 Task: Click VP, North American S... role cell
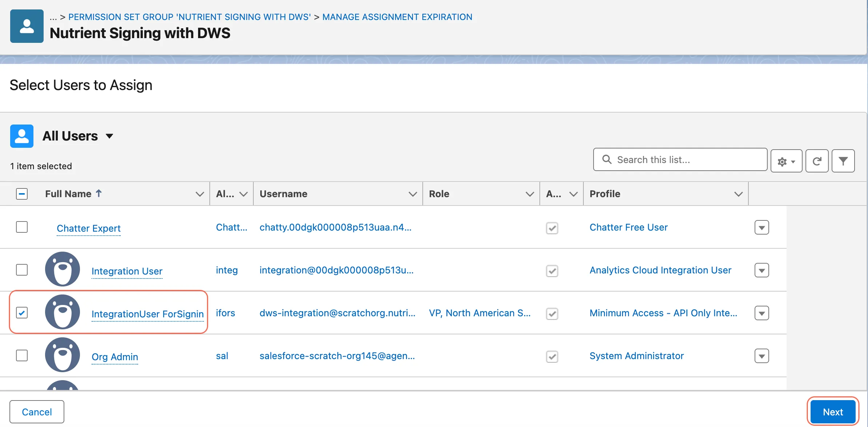tap(480, 313)
